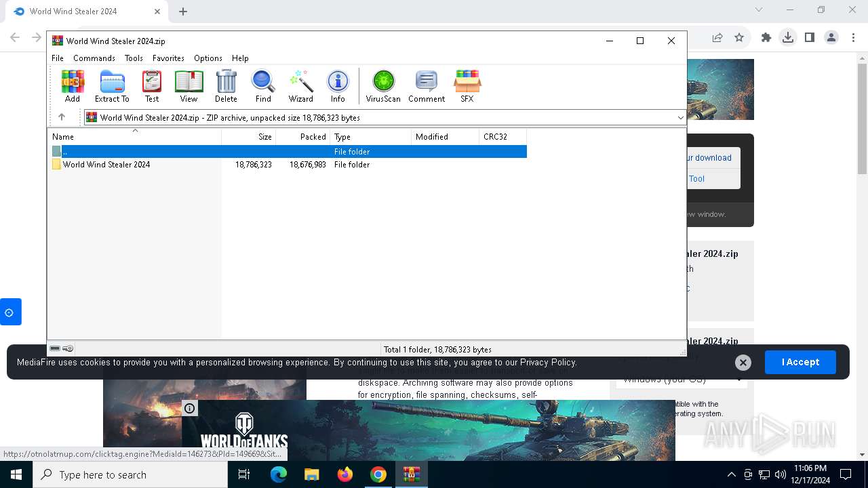Run the Test archive tool
868x488 pixels.
(152, 86)
